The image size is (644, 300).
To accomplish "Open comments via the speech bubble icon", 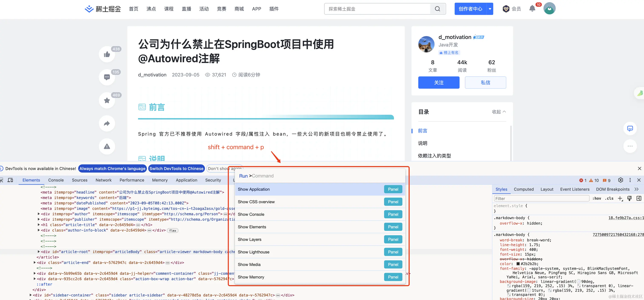I will pyautogui.click(x=107, y=77).
